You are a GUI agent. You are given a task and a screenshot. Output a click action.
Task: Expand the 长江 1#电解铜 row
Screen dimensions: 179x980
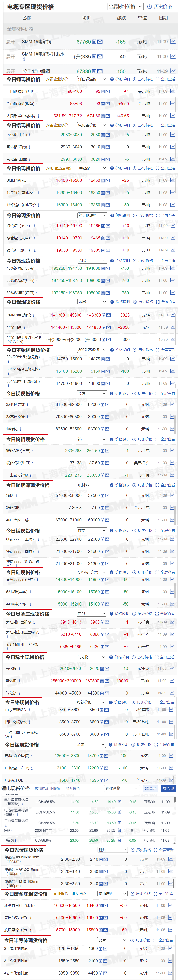(x=11, y=71)
